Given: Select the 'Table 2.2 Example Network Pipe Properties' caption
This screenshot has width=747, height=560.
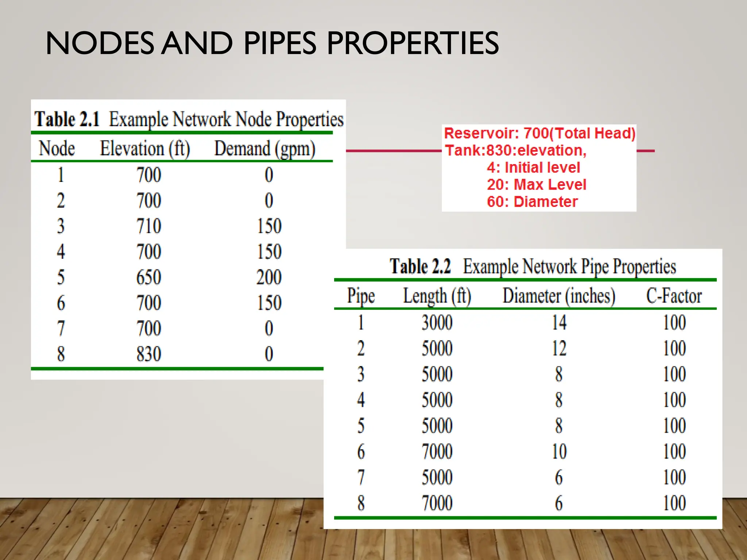Looking at the screenshot, I should click(533, 267).
